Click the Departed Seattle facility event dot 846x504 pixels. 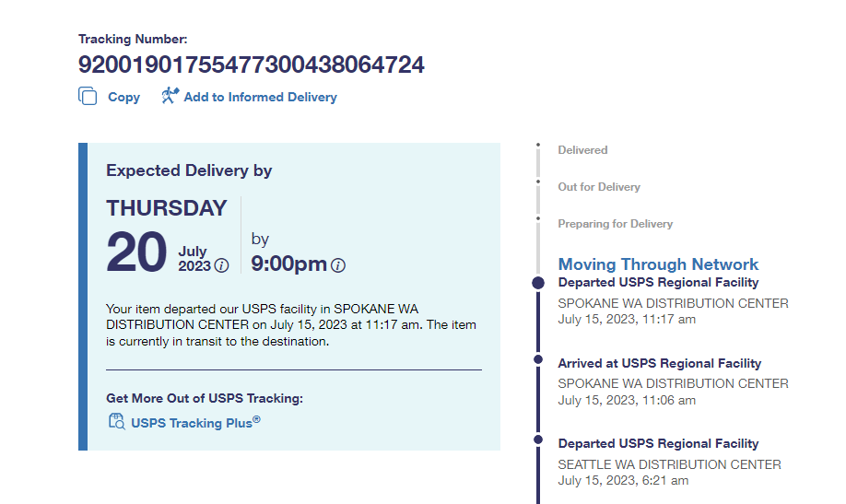538,440
